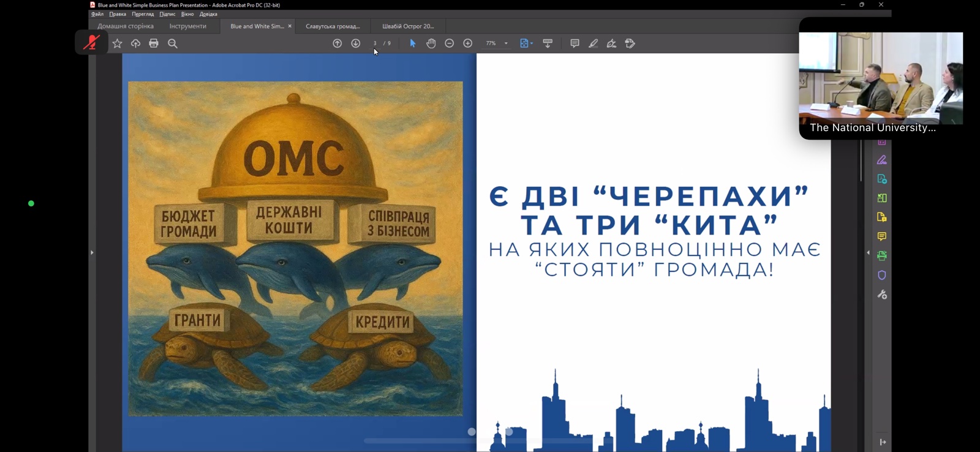Open the 77% zoom level dropdown
Image resolution: width=980 pixels, height=452 pixels.
(506, 43)
